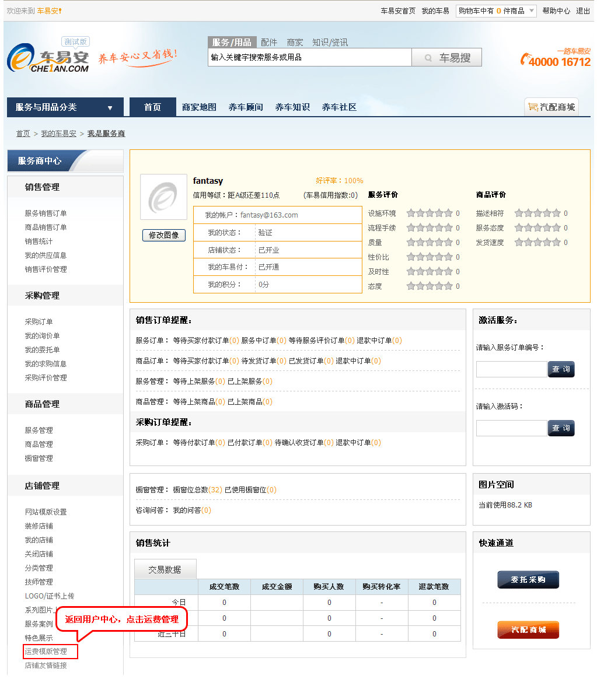Select the 商家 search tab

pyautogui.click(x=295, y=43)
